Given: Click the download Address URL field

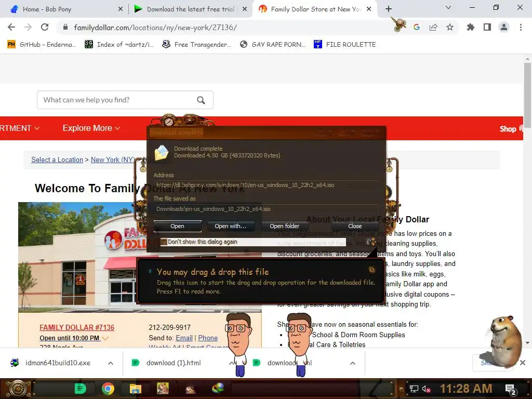Looking at the screenshot, I should pyautogui.click(x=266, y=185).
